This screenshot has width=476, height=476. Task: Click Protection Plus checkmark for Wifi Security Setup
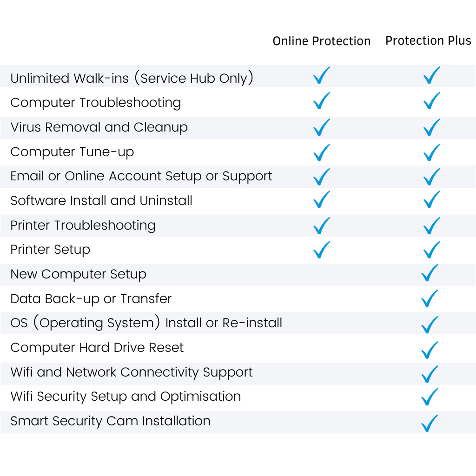point(430,397)
